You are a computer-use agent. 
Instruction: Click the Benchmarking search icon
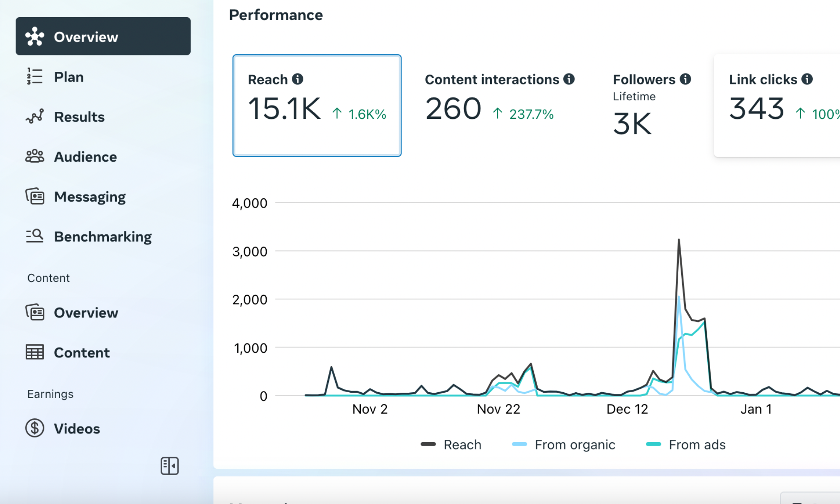[x=34, y=236]
